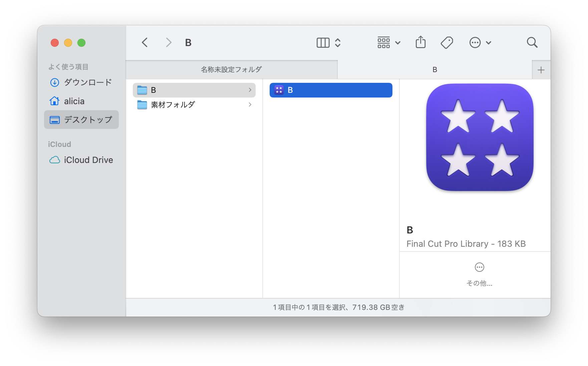Add a new tab with plus button

click(x=541, y=70)
